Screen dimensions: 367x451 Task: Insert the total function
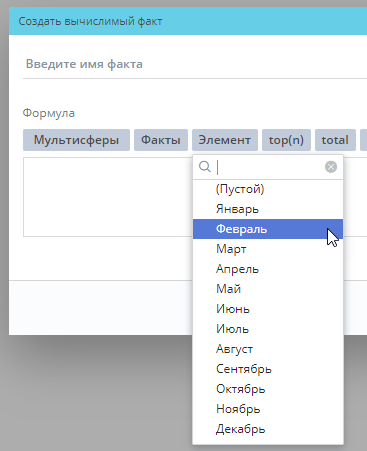click(x=335, y=140)
